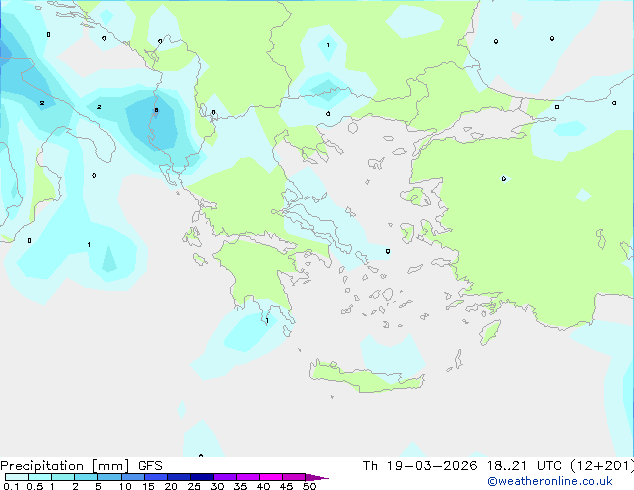Image resolution: width=634 pixels, height=490 pixels.
Task: Click the 1 mm value south of Peloponnese
Action: (267, 321)
